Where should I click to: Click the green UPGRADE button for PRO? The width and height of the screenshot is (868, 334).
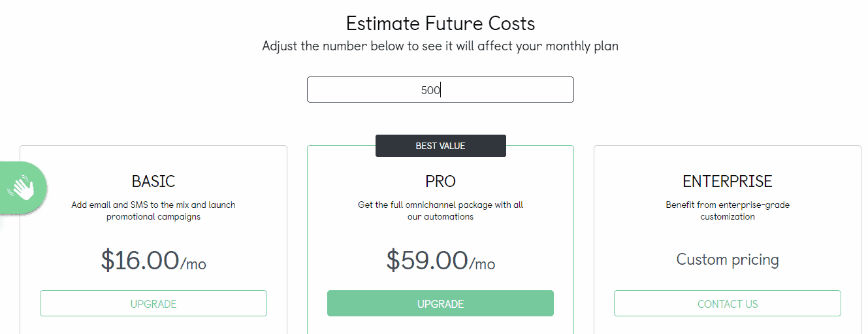click(x=440, y=303)
